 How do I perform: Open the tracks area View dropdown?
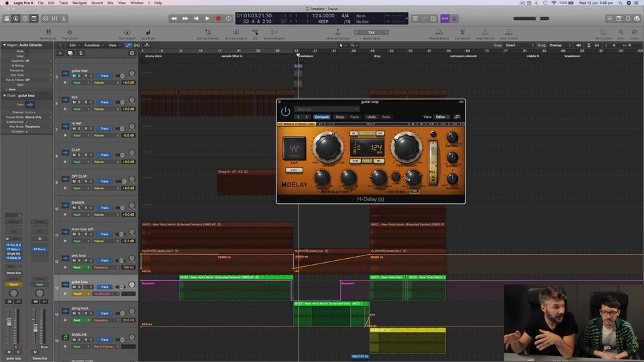click(x=114, y=45)
